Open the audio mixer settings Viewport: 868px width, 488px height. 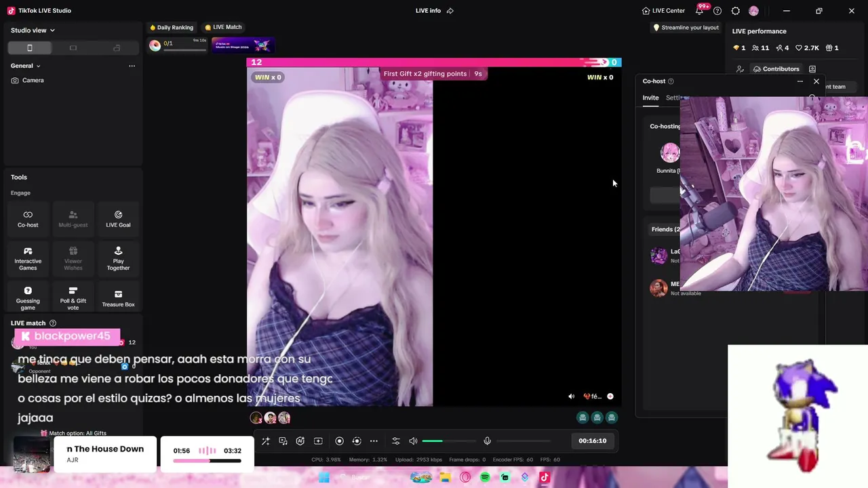(396, 441)
